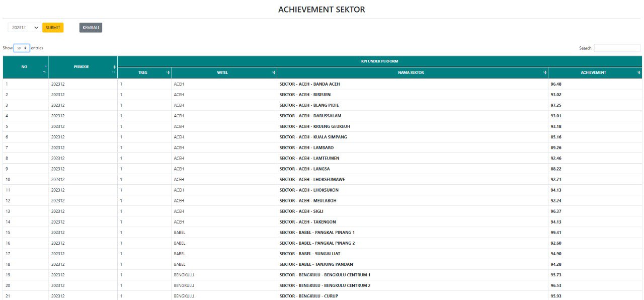This screenshot has height=300, width=644.
Task: Select achievement value 99.41
Action: [x=556, y=233]
